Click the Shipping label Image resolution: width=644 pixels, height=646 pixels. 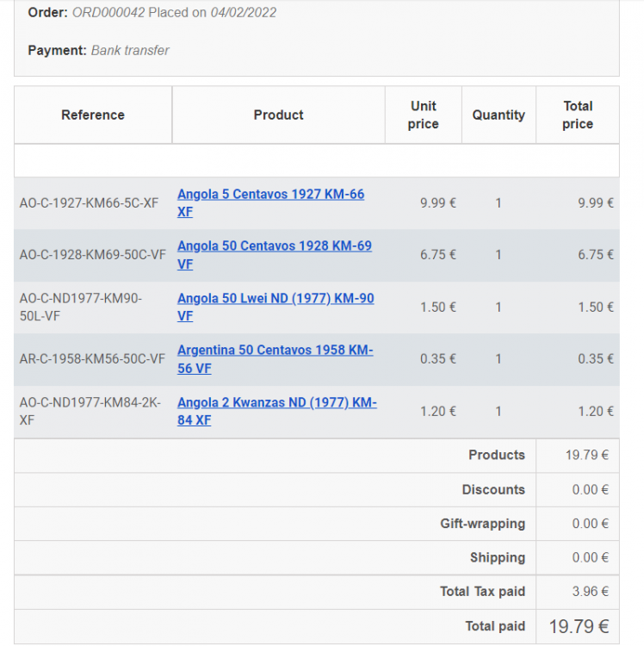[x=498, y=557]
